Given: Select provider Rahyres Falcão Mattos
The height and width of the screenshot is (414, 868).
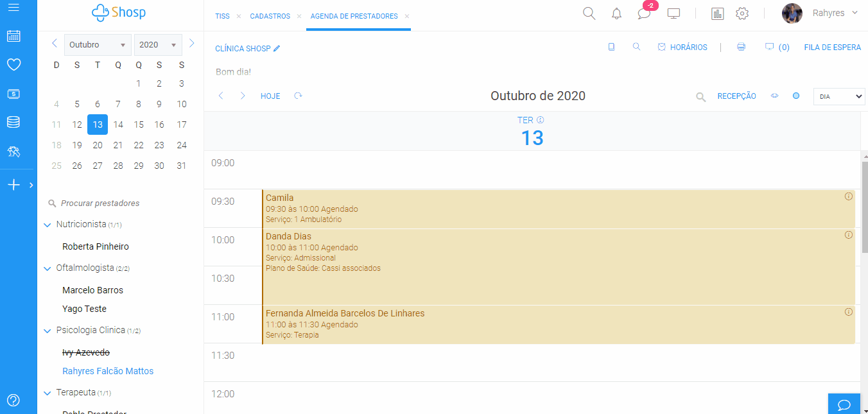Looking at the screenshot, I should [x=108, y=371].
